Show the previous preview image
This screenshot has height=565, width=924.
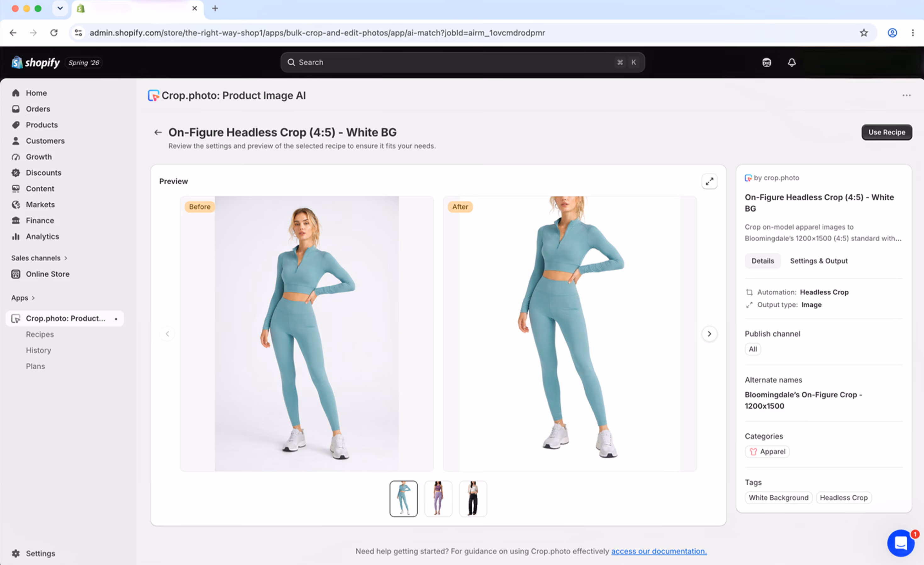coord(167,334)
